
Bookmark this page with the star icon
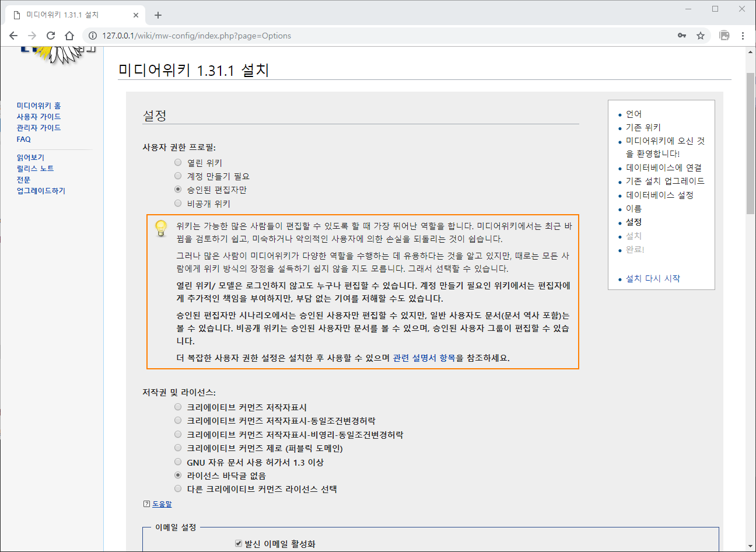pos(701,36)
